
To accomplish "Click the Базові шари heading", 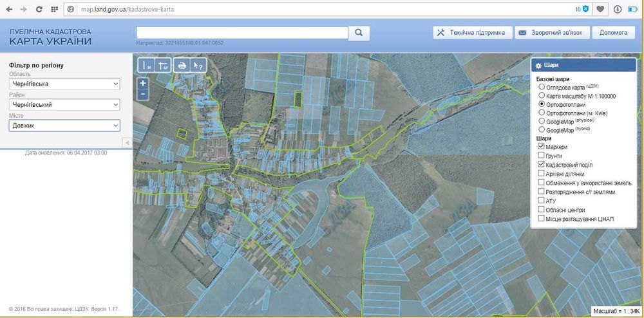I will pos(552,79).
